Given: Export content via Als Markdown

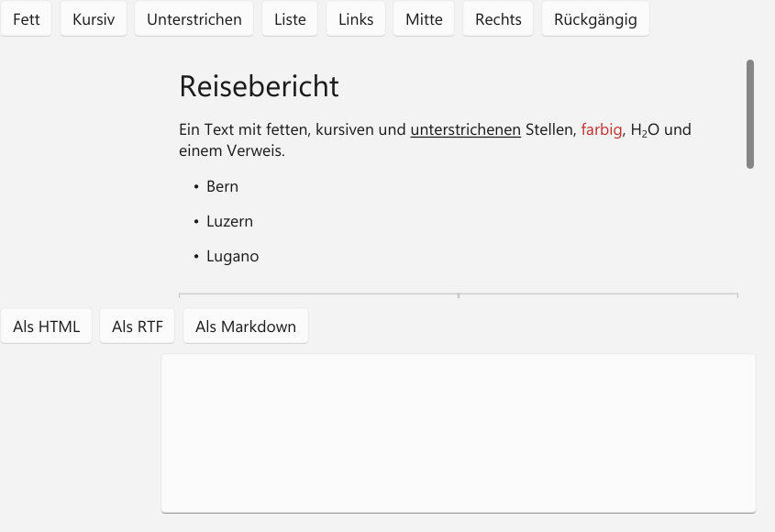Looking at the screenshot, I should tap(246, 327).
